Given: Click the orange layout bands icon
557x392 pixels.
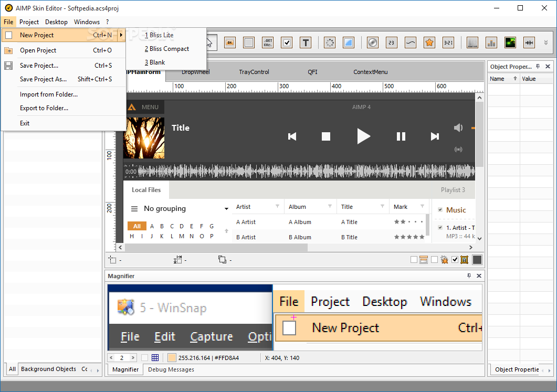Looking at the screenshot, I should [424, 260].
